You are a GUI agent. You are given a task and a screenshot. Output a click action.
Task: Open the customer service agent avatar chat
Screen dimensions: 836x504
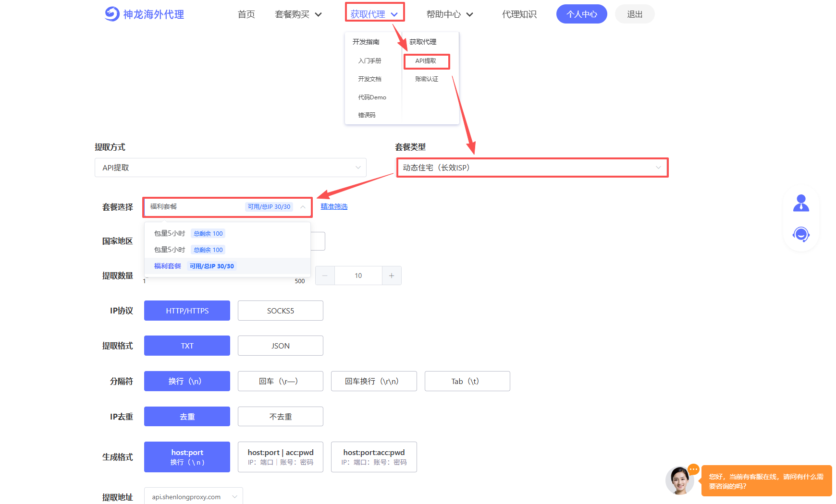(x=679, y=480)
